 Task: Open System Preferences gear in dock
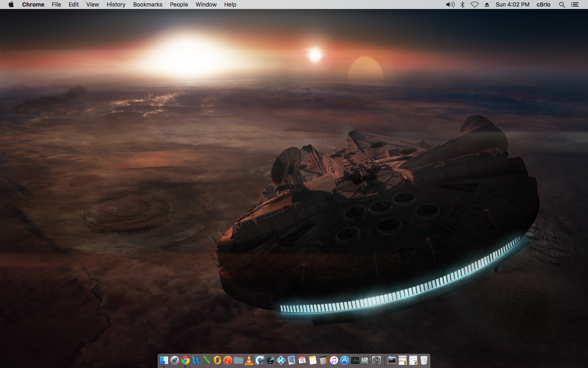pos(376,360)
